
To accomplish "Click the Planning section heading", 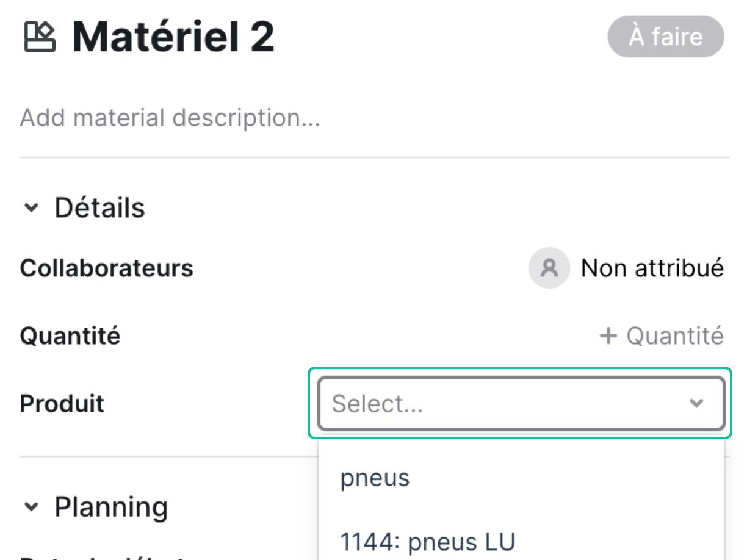I will 112,507.
